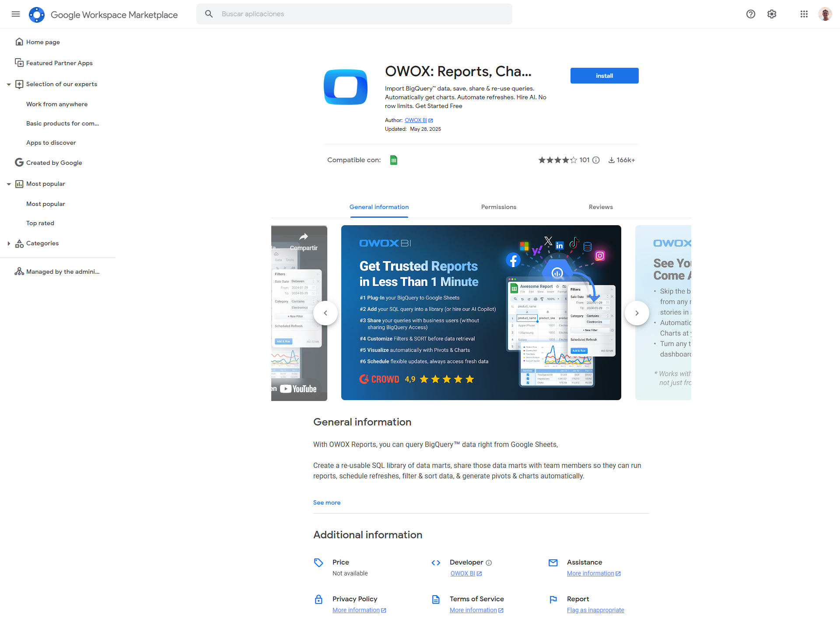
Task: Switch to the Reviews tab
Action: pos(601,207)
